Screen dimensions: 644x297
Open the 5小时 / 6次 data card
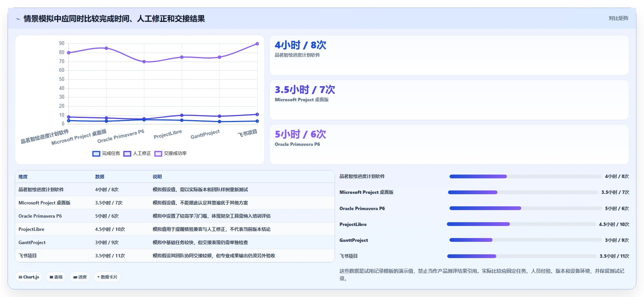click(449, 144)
